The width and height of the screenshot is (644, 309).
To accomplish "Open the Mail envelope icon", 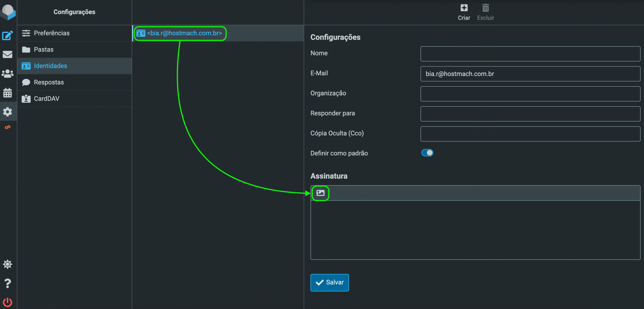I will point(8,54).
